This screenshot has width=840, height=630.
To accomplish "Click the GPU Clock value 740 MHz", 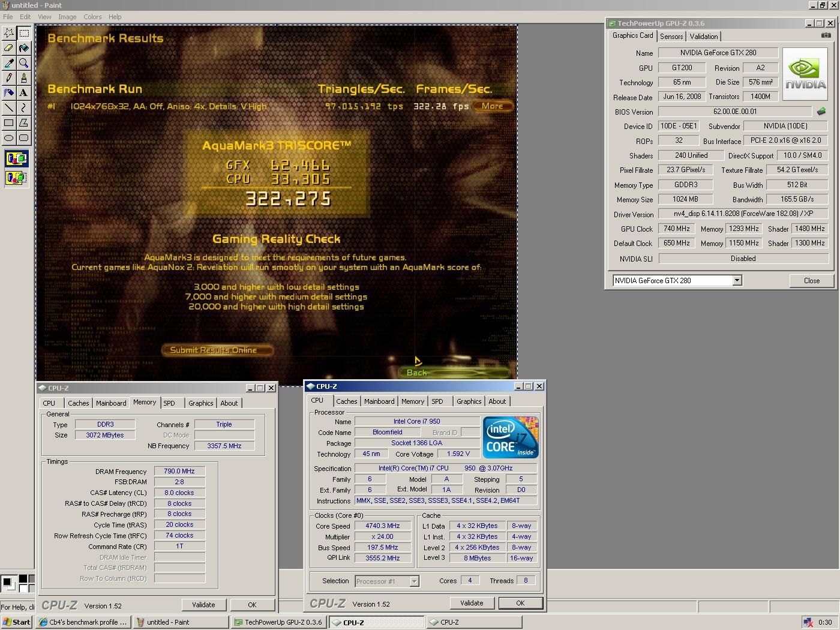I will pyautogui.click(x=676, y=229).
